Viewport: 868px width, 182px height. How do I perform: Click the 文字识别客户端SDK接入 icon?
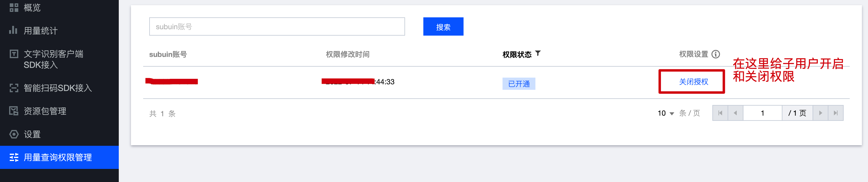tap(14, 54)
